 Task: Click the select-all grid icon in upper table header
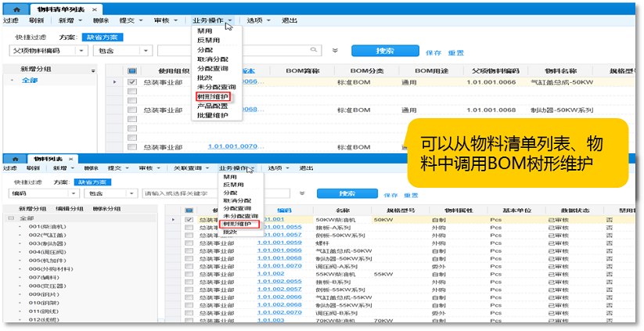point(132,70)
